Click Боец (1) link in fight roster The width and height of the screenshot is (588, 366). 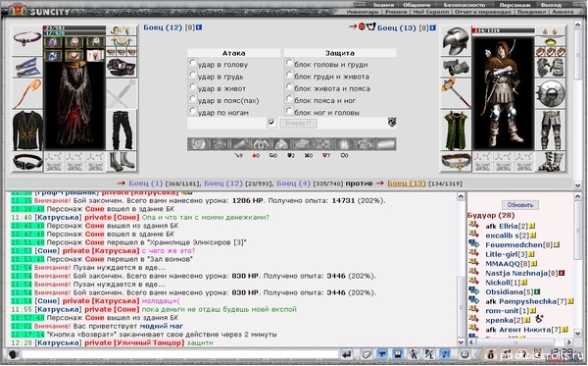145,183
